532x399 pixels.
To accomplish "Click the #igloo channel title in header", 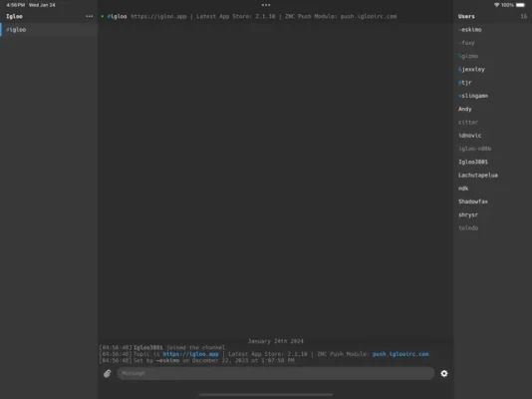I will (117, 16).
